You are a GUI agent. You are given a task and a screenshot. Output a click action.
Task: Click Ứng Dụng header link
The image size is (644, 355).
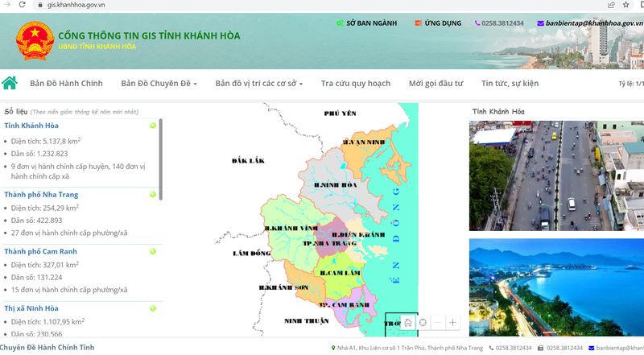tap(443, 23)
